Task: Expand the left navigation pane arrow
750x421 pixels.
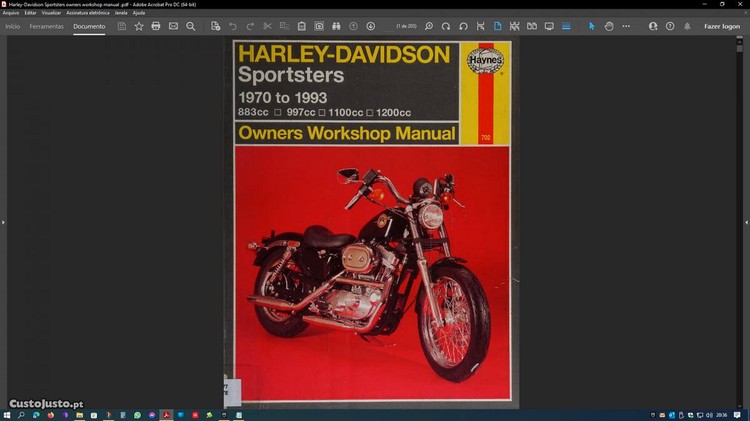Action: (x=3, y=222)
